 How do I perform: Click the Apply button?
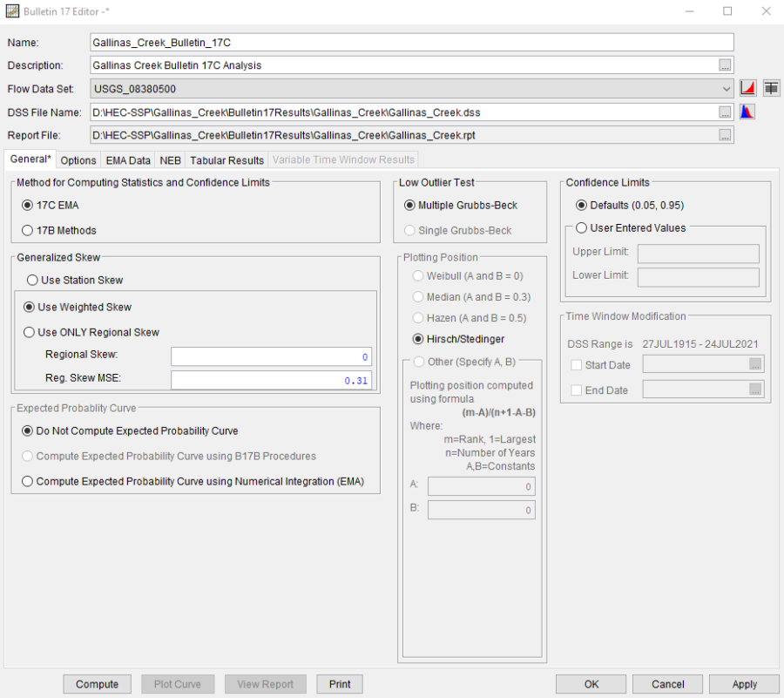pos(744,684)
